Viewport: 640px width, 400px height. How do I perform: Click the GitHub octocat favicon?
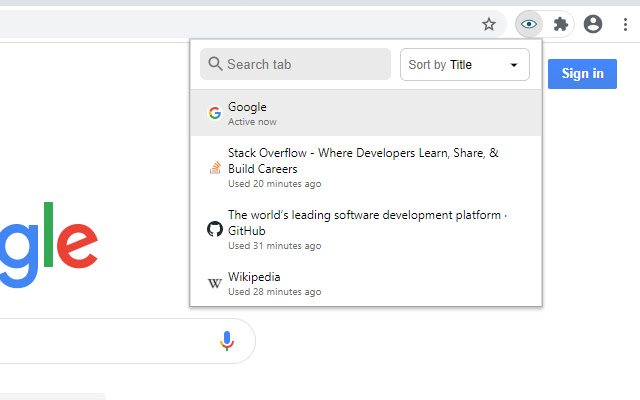(215, 229)
